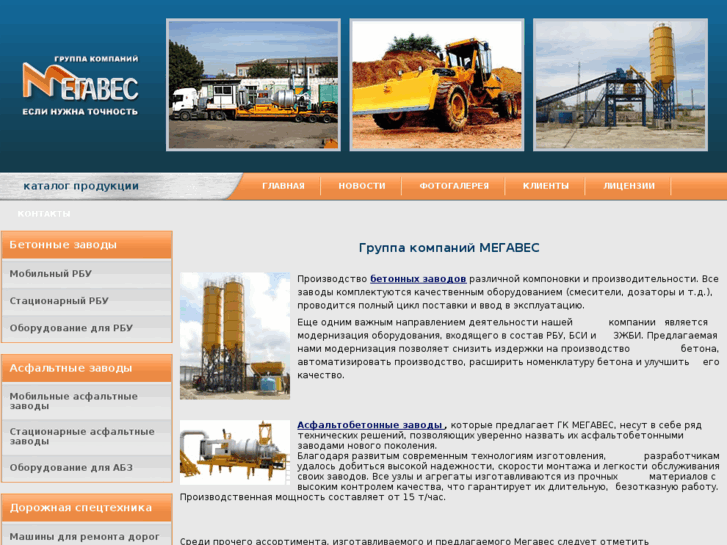Screen dimensions: 727x545
Task: Select Мобильный РБУ in sidebar
Action: click(87, 274)
